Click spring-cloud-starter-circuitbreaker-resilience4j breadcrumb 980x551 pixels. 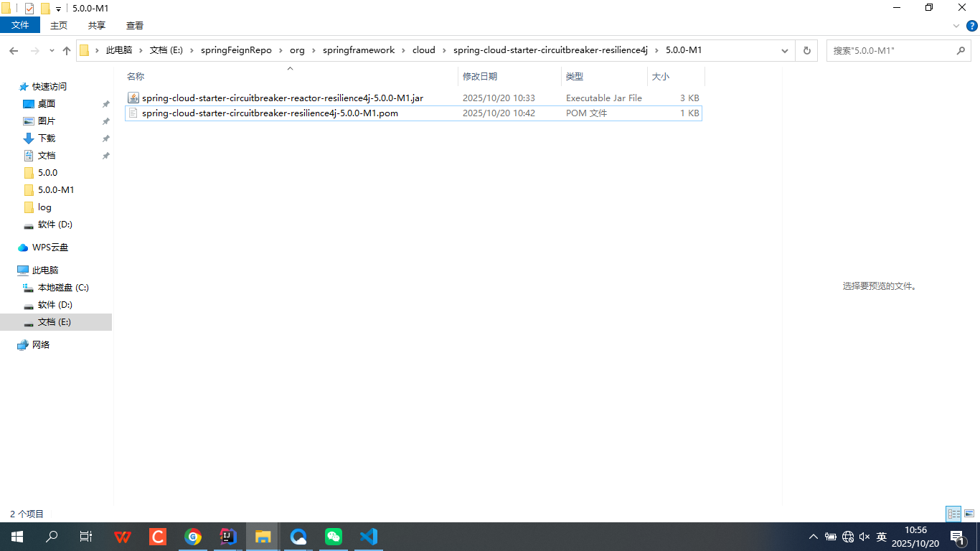[550, 50]
